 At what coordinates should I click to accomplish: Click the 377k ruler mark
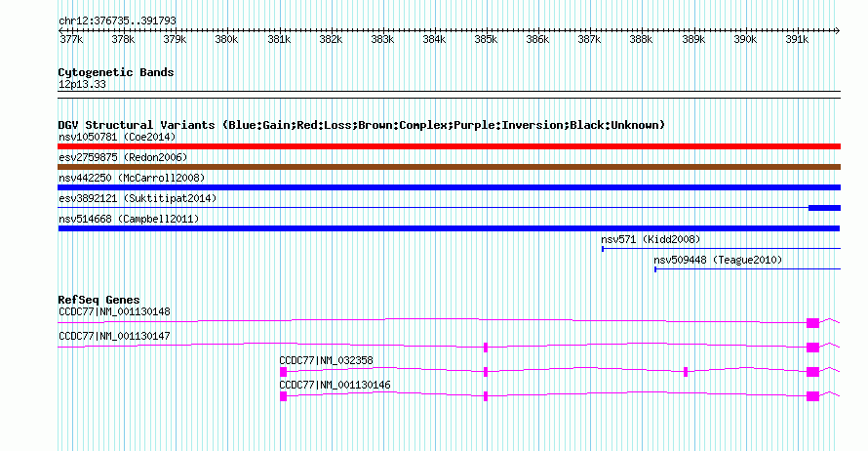pyautogui.click(x=71, y=39)
